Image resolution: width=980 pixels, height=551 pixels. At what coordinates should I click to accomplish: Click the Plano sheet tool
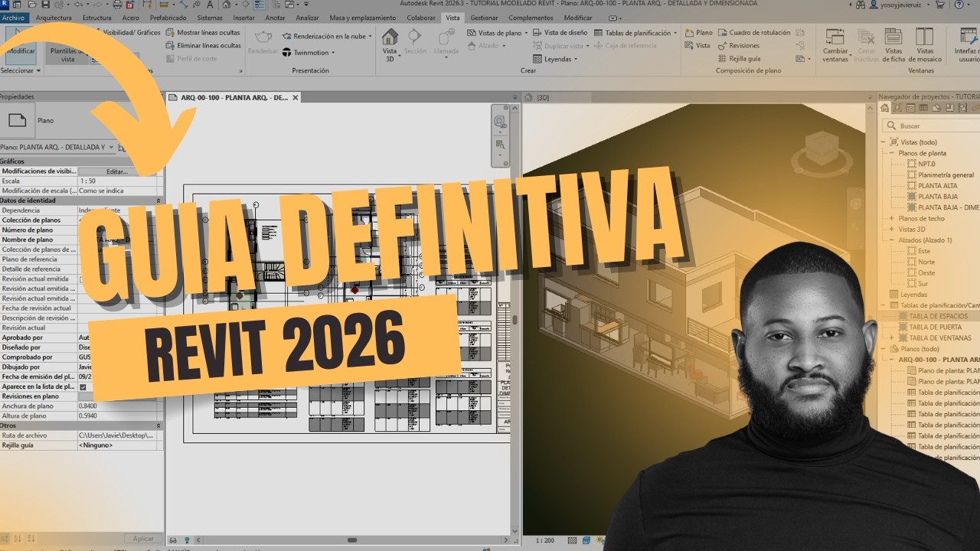coord(699,33)
